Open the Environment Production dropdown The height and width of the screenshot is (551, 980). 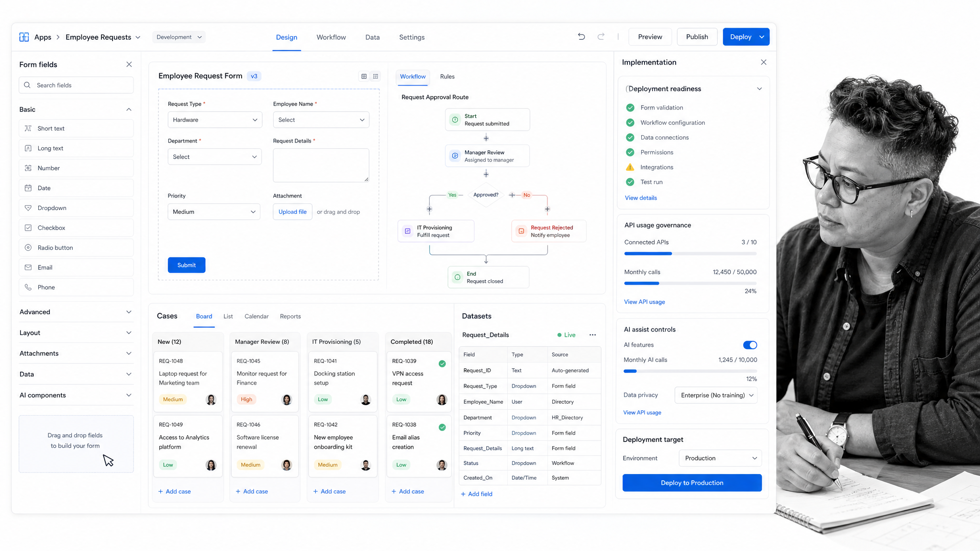(720, 458)
